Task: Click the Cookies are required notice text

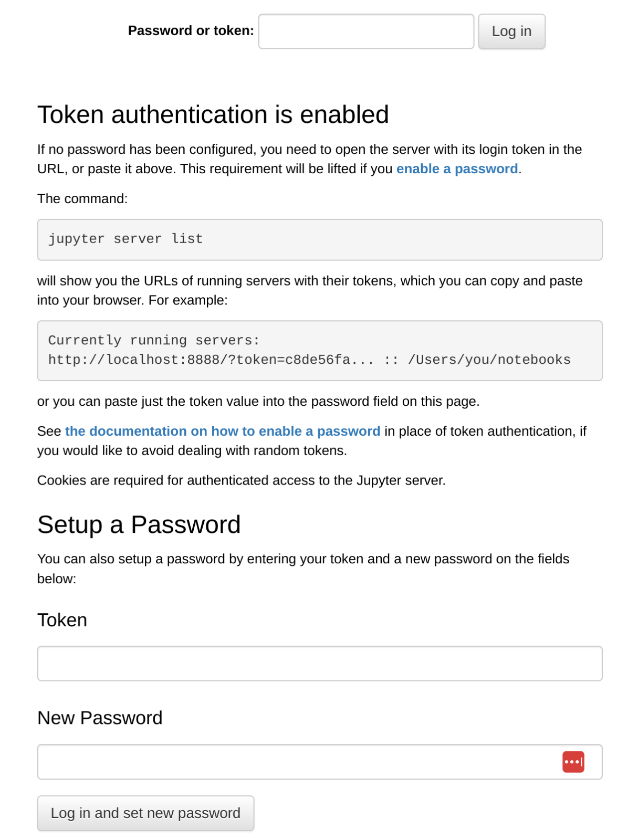Action: point(242,480)
